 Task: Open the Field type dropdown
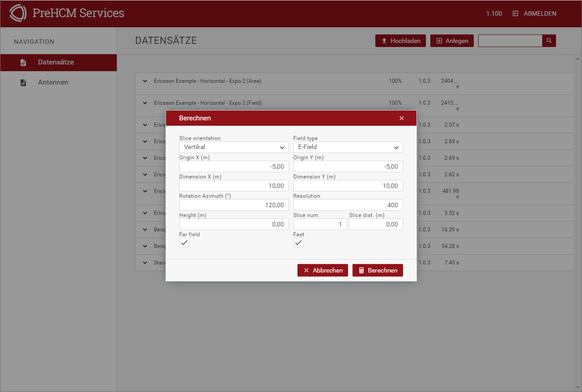[348, 147]
